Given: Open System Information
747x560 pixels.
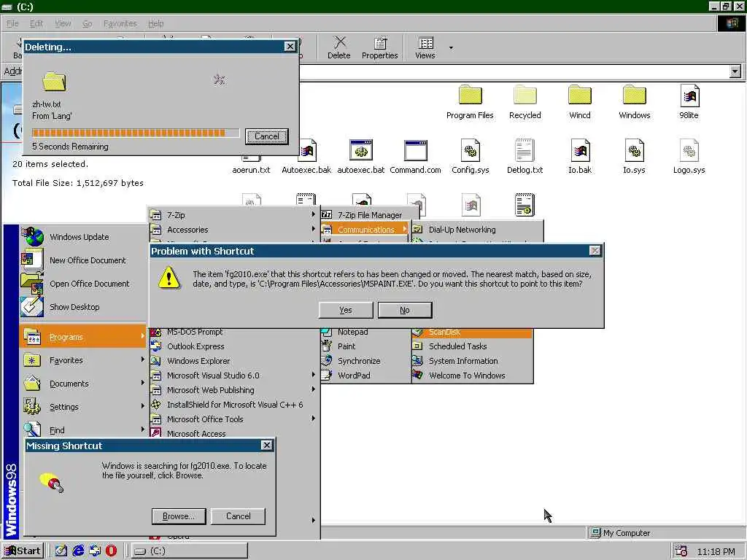Looking at the screenshot, I should [x=472, y=361].
